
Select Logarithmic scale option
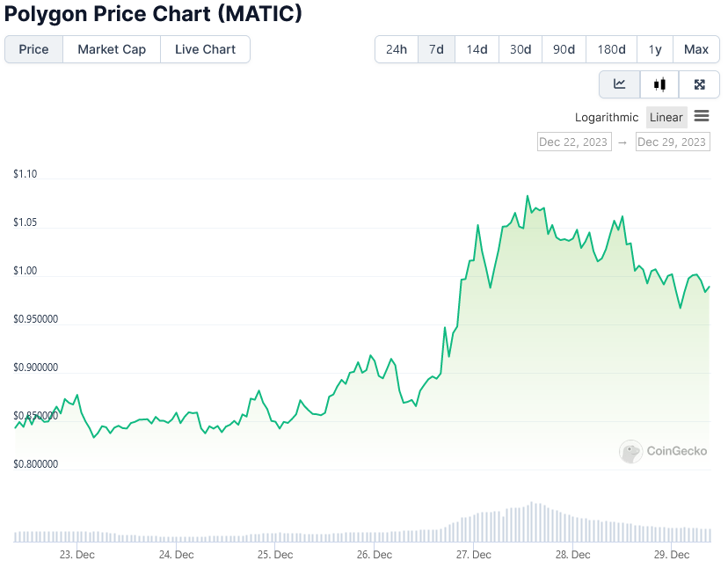tap(607, 118)
